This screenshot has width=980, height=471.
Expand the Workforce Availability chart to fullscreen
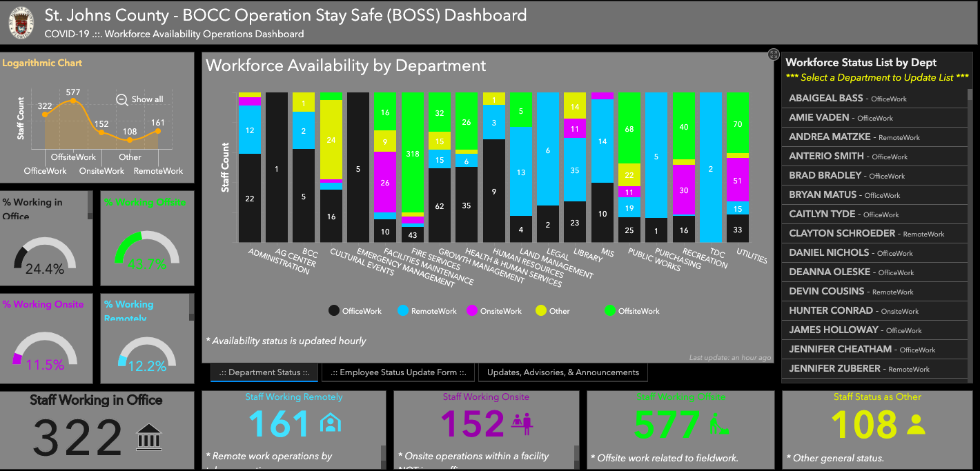tap(774, 54)
